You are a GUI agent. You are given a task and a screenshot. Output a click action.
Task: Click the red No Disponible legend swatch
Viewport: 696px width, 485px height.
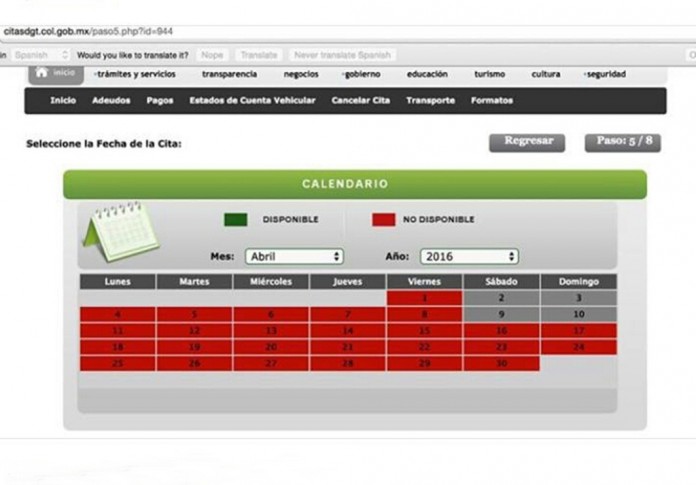384,220
